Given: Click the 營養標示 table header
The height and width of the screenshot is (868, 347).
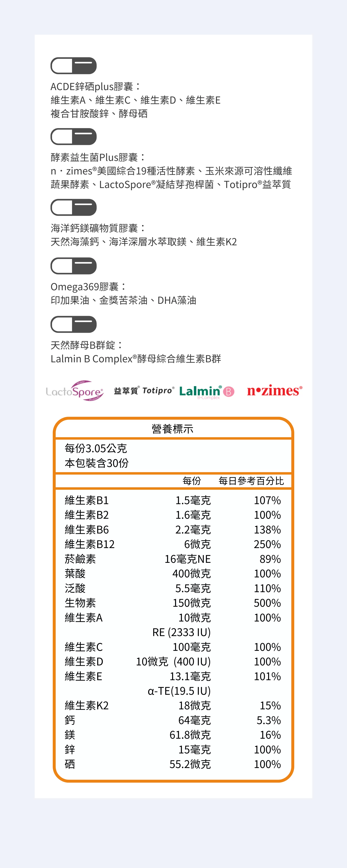Looking at the screenshot, I should tap(172, 429).
